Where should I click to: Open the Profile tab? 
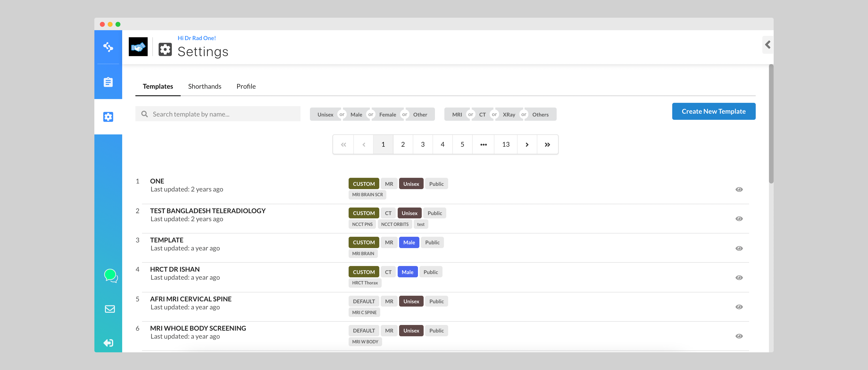pos(246,86)
